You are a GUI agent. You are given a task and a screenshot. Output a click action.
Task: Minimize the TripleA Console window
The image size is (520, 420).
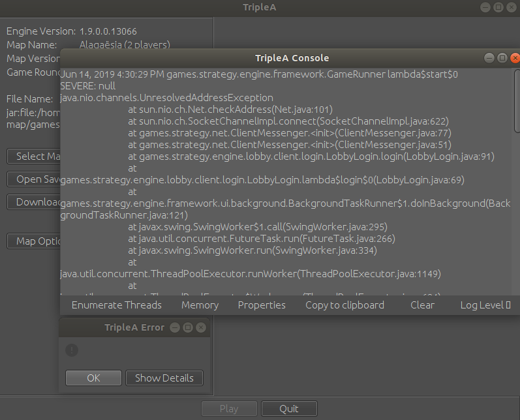489,58
